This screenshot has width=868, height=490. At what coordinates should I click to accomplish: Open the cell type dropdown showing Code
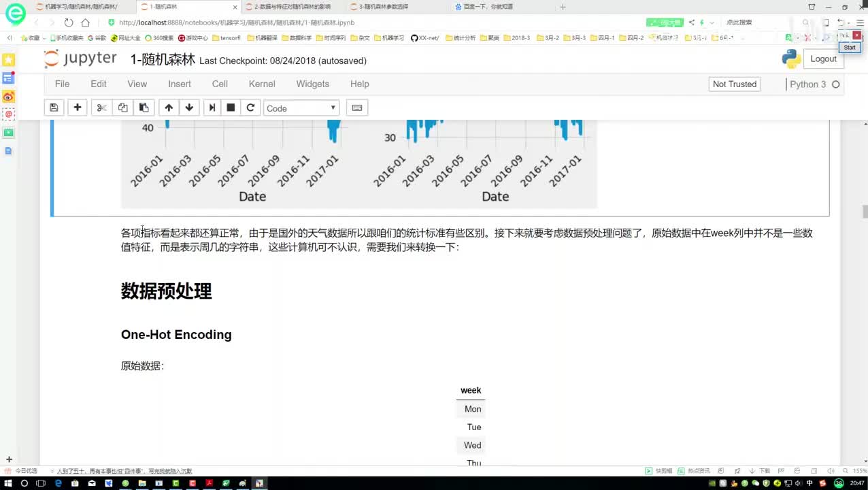(301, 108)
